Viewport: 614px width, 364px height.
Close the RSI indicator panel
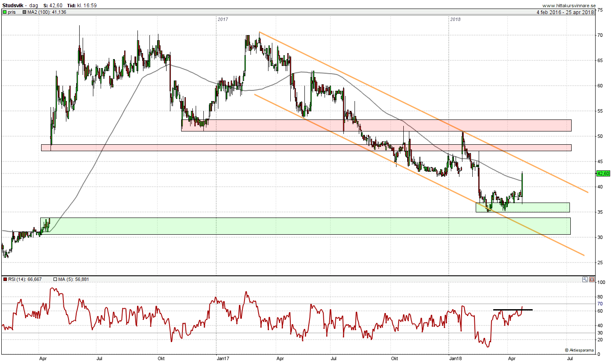(x=592, y=280)
